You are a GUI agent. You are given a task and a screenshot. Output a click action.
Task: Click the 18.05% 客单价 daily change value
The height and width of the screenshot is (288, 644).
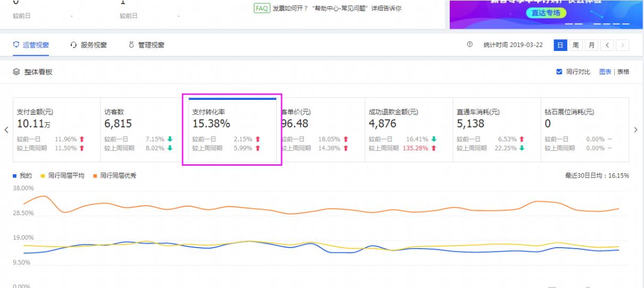coord(329,139)
